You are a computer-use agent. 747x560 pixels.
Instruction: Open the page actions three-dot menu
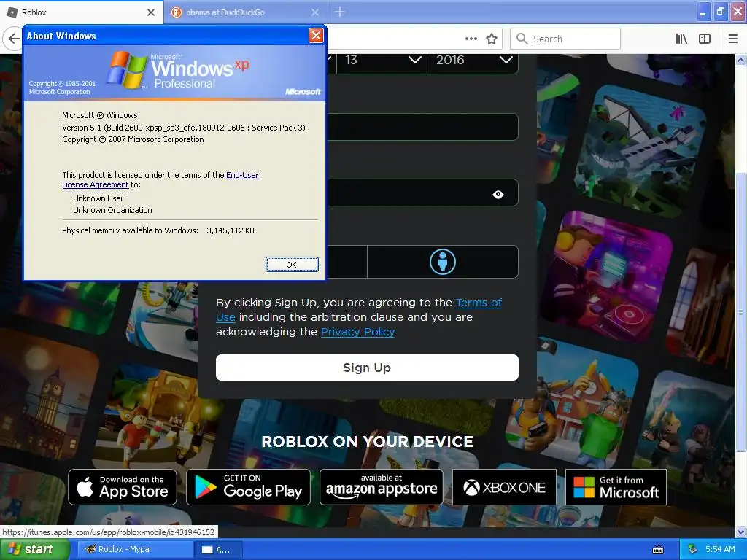[x=471, y=39]
